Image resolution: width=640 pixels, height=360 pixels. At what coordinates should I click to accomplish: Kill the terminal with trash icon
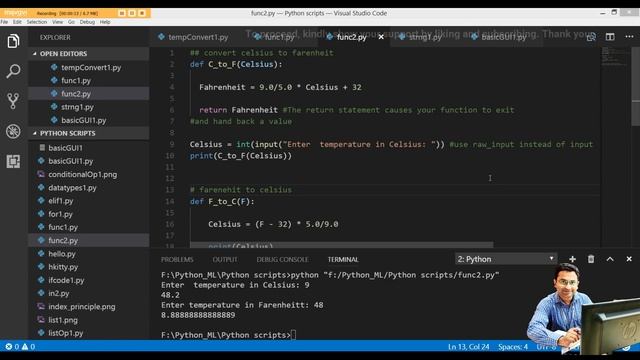(x=591, y=259)
